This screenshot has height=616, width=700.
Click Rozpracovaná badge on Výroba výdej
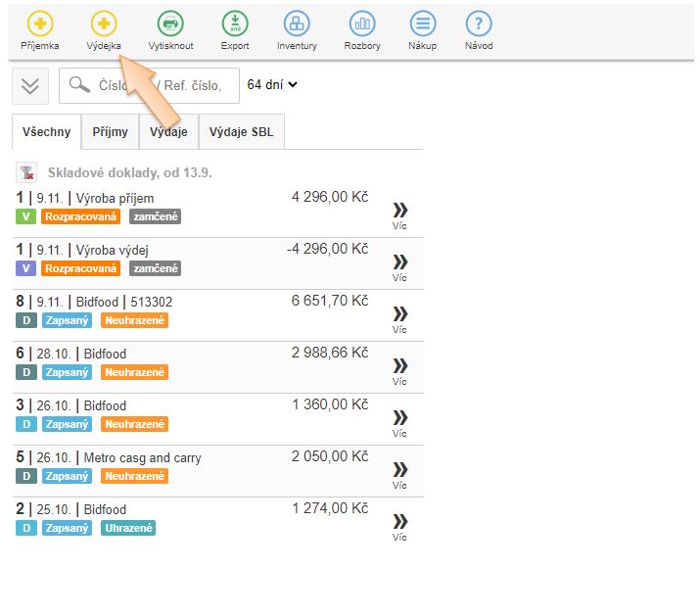pos(80,268)
